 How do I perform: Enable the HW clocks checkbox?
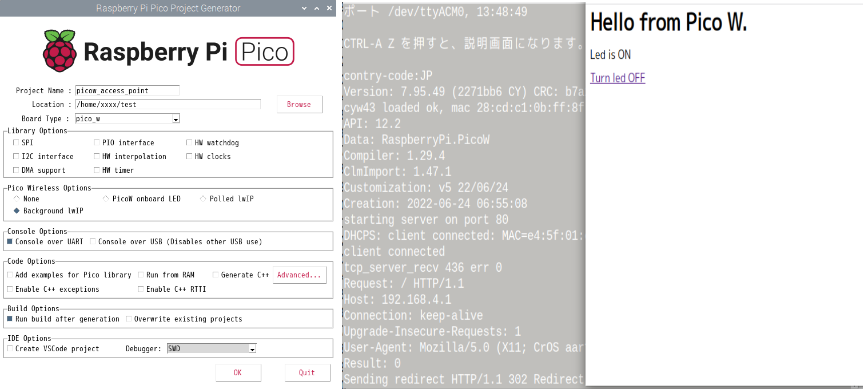pos(189,156)
